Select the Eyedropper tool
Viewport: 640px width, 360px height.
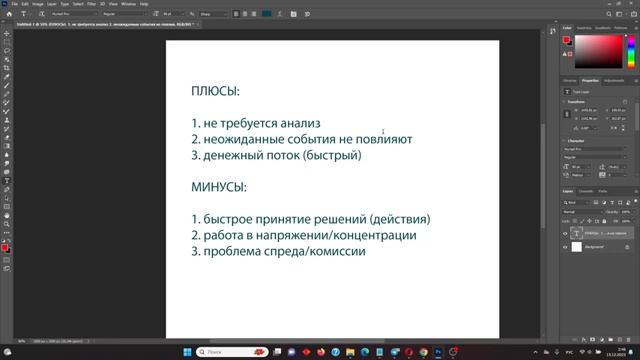click(x=7, y=77)
